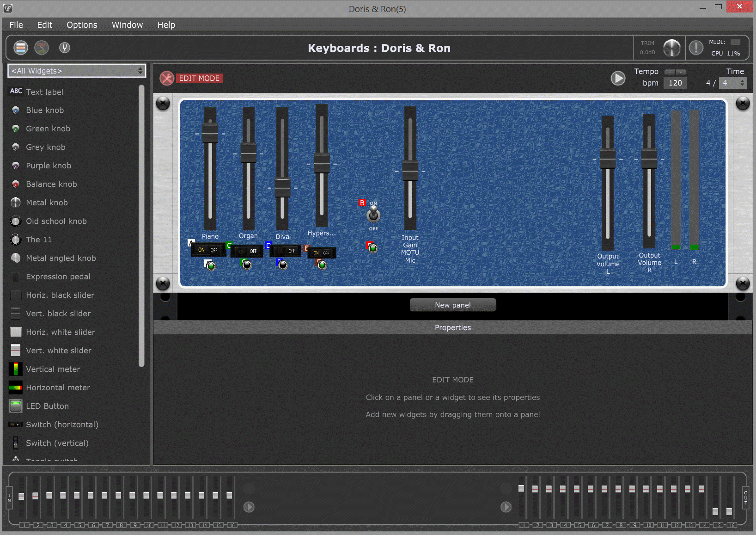Exit edit mode via red wrench icon

[167, 78]
